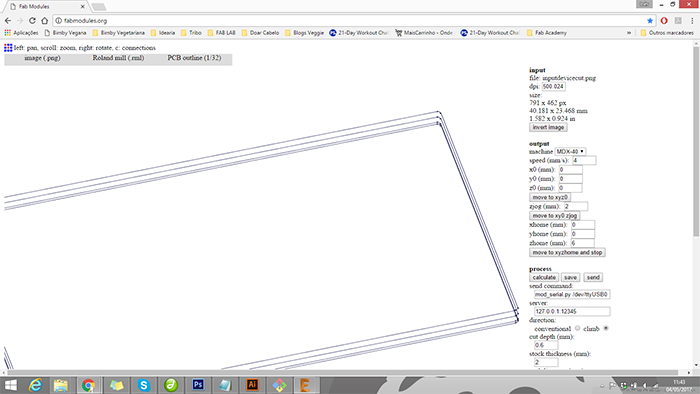Click the zhome (mm) input field
The width and height of the screenshot is (700, 394).
pyautogui.click(x=582, y=243)
